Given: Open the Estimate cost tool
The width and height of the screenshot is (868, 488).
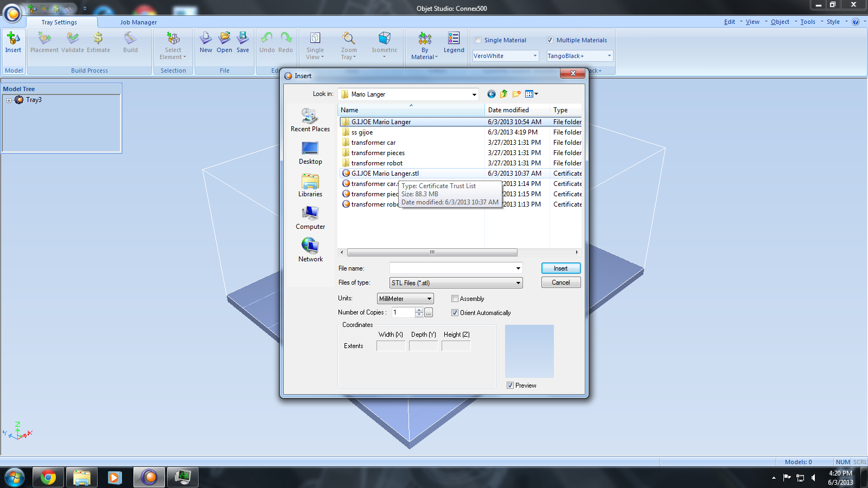Looking at the screenshot, I should point(98,42).
